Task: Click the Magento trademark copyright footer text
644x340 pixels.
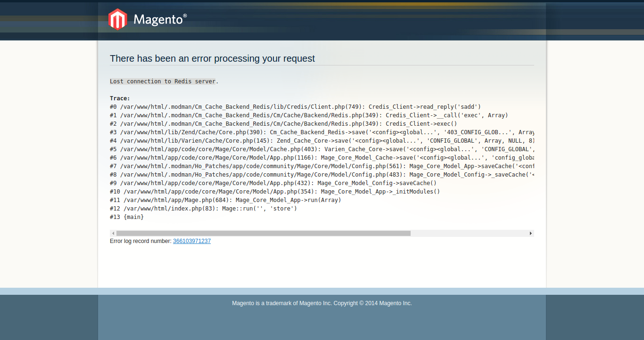Action: pos(322,303)
